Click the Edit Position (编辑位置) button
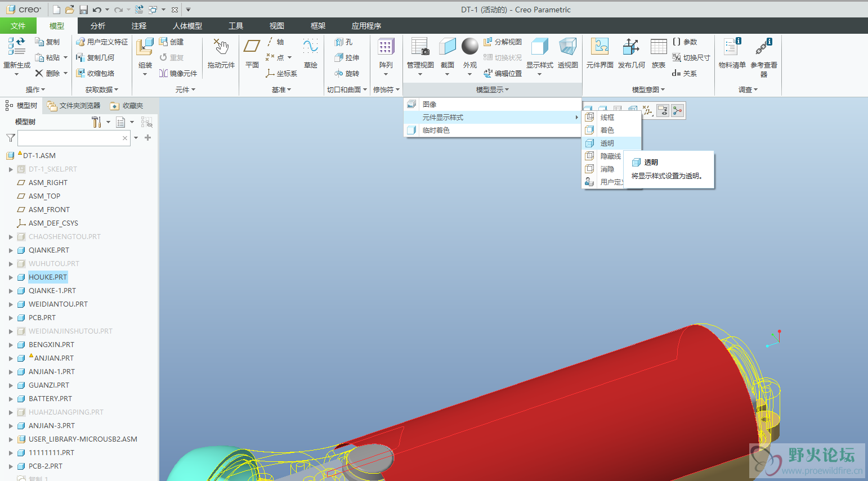 point(503,73)
